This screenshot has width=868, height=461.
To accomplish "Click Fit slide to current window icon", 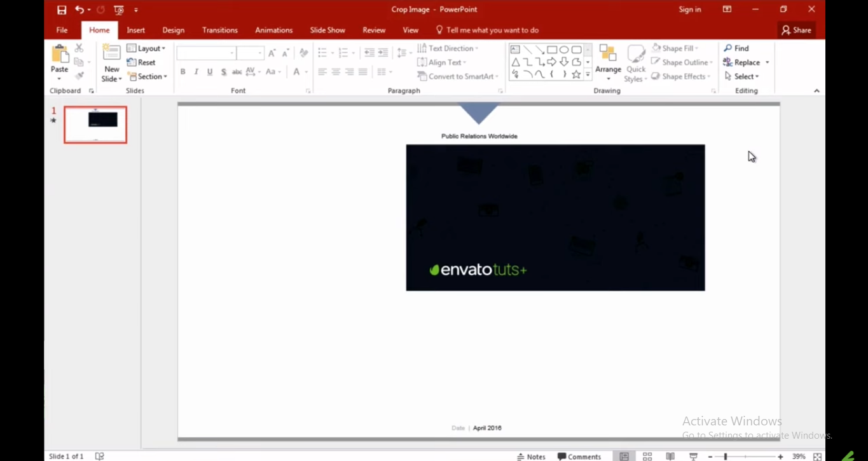I will [x=817, y=456].
